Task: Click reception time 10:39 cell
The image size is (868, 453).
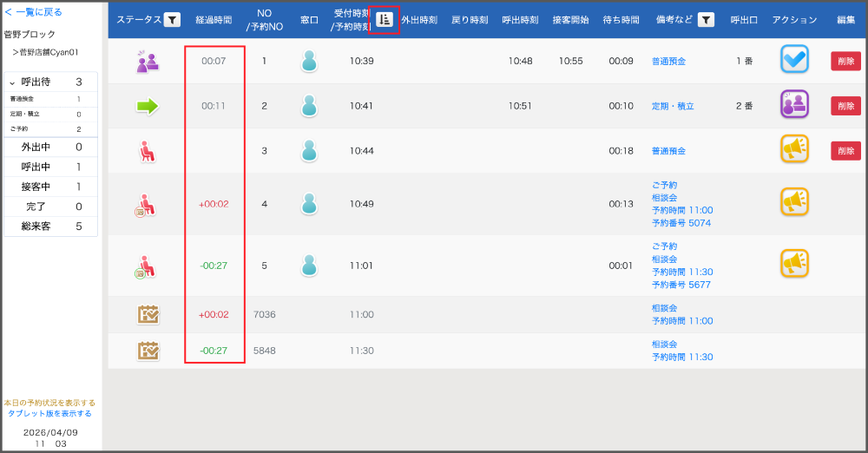Action: (361, 61)
